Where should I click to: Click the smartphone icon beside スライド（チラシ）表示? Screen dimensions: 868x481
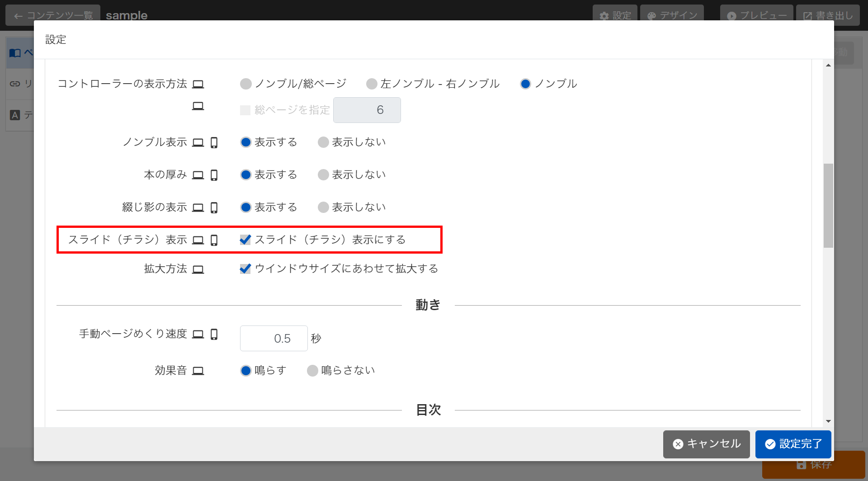coord(214,240)
